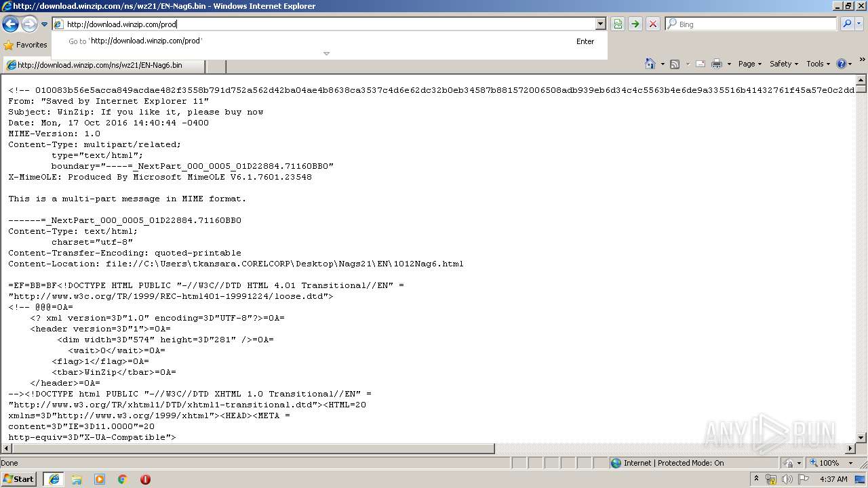The image size is (868, 488).
Task: Click the Print icon
Action: pyautogui.click(x=717, y=64)
